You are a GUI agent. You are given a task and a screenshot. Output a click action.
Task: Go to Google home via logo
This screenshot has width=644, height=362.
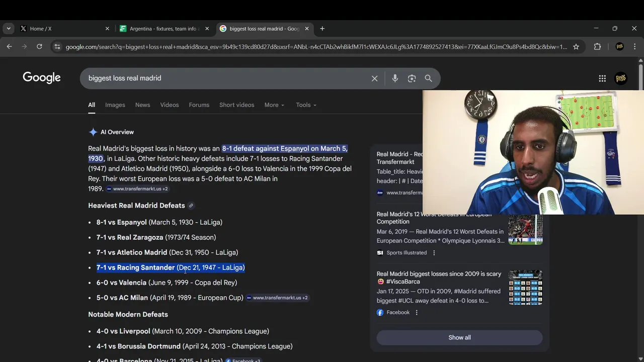tap(42, 78)
